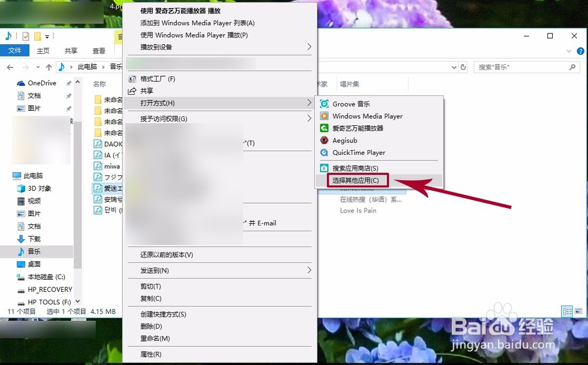Click the Groove 音乐 app icon

coord(325,104)
